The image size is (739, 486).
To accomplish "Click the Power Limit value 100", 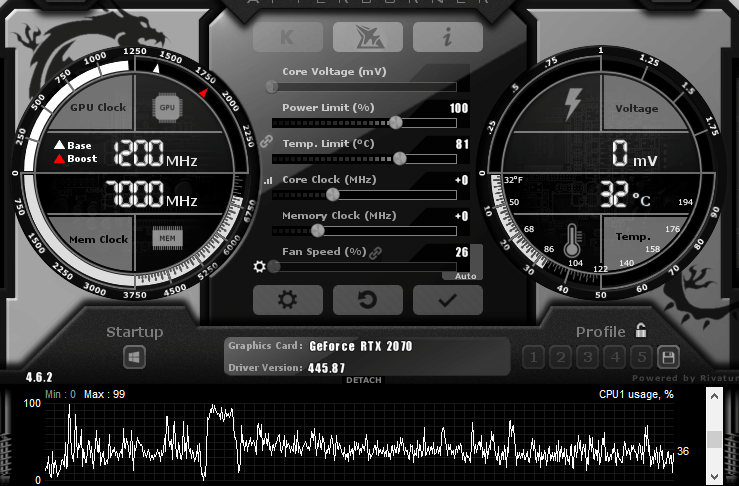I will pyautogui.click(x=459, y=108).
